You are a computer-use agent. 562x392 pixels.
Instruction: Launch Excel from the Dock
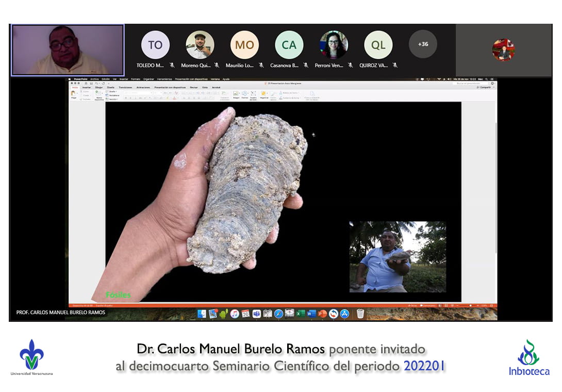click(301, 314)
